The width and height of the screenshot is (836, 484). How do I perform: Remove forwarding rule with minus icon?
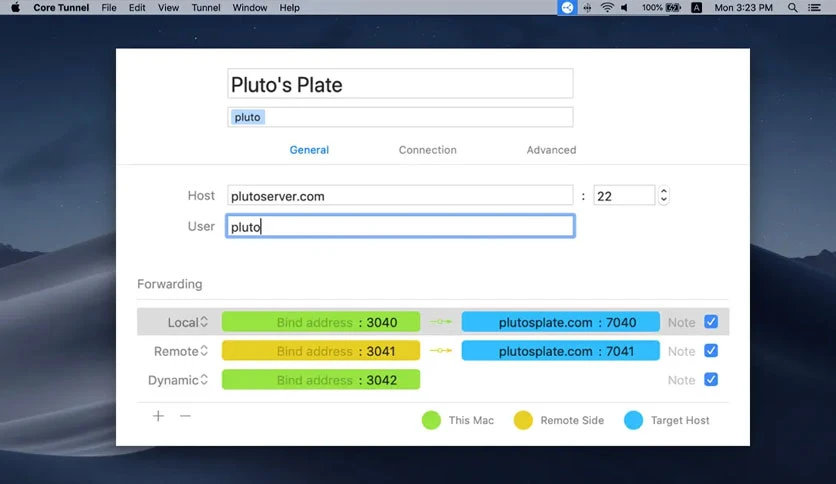tap(185, 416)
